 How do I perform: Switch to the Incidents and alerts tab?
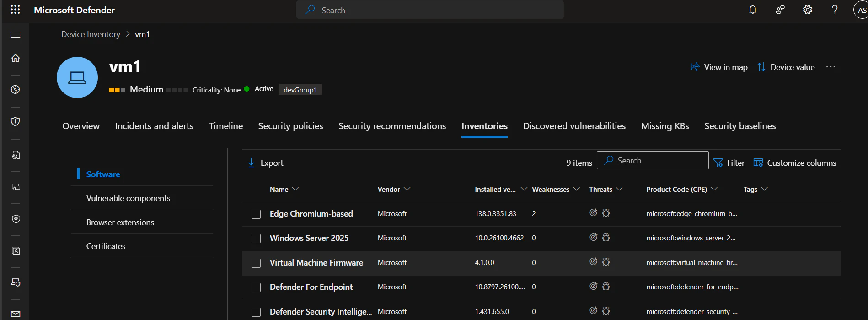(x=154, y=126)
